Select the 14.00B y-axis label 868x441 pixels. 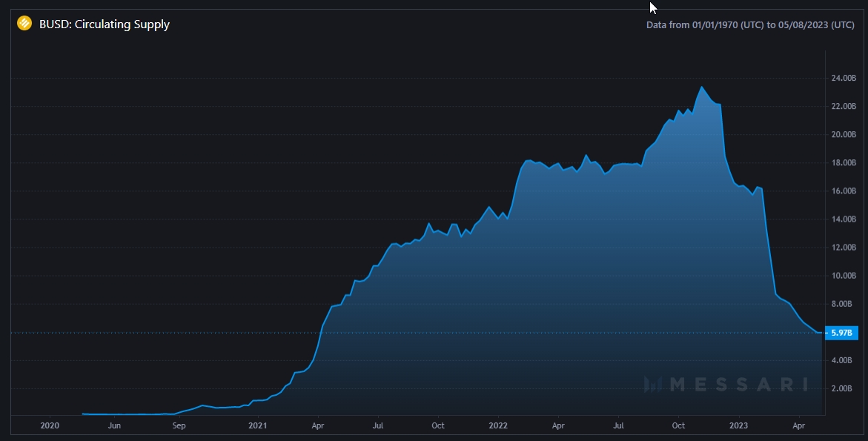(844, 219)
